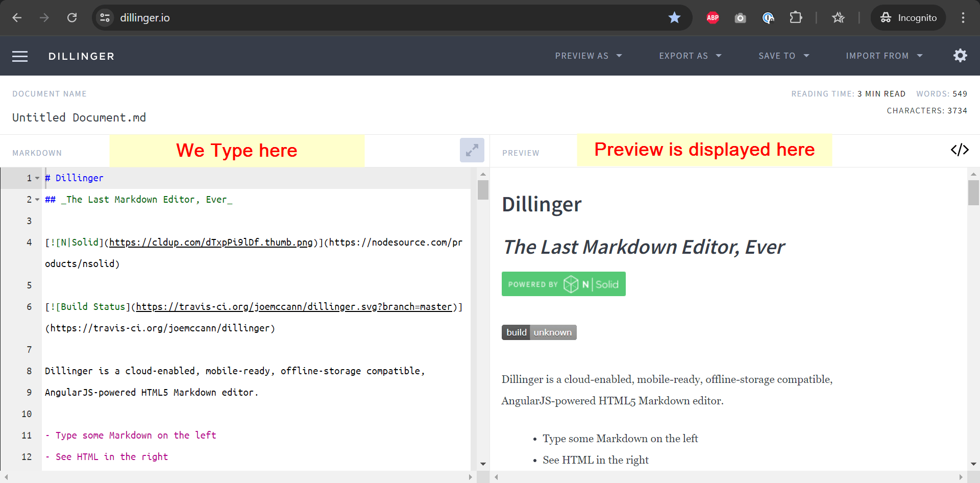980x483 pixels.
Task: Open Chrome three-dot menu
Action: (963, 18)
